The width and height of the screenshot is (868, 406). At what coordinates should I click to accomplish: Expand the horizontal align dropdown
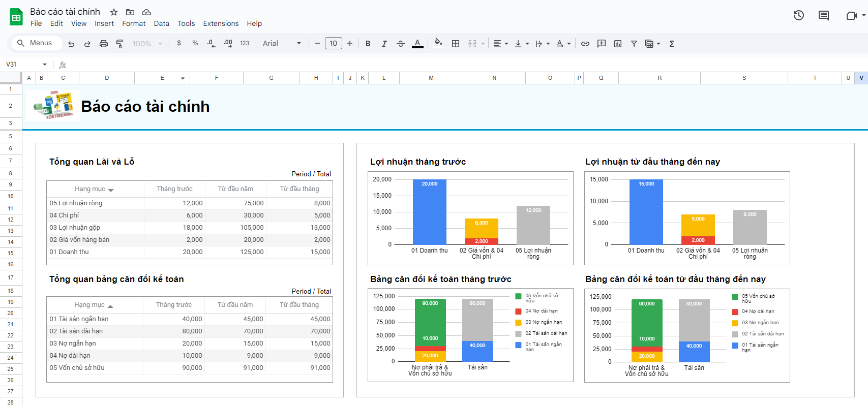(501, 44)
